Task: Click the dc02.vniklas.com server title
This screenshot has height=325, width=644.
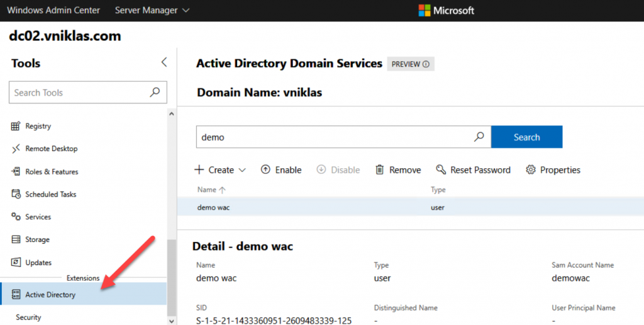Action: [x=65, y=36]
